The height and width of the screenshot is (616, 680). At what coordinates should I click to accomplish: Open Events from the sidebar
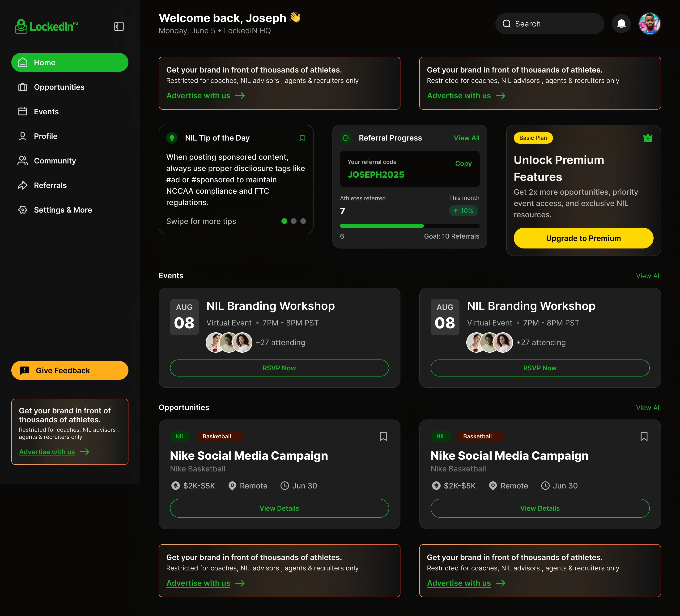tap(70, 111)
